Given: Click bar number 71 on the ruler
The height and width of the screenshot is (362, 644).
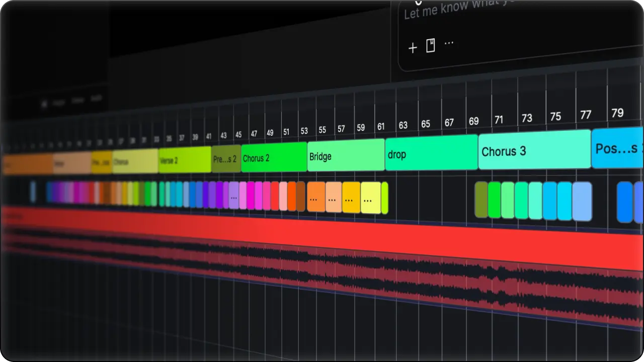Looking at the screenshot, I should pos(499,120).
